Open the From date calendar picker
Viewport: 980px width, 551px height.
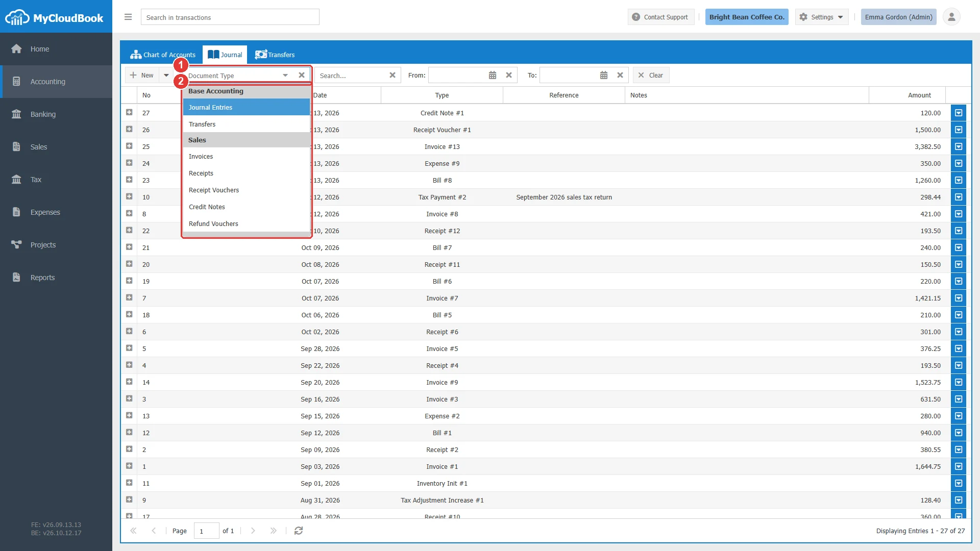[x=493, y=75]
